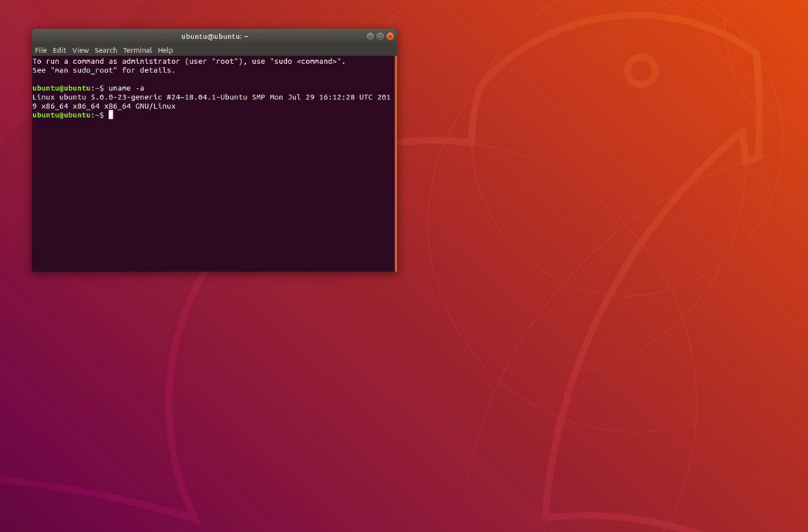
Task: Click the terminal scrollbar on the right edge
Action: coord(396,162)
